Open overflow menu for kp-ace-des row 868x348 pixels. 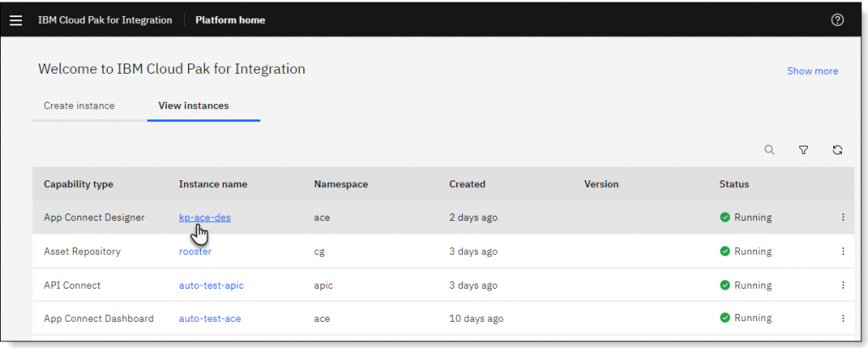[843, 218]
